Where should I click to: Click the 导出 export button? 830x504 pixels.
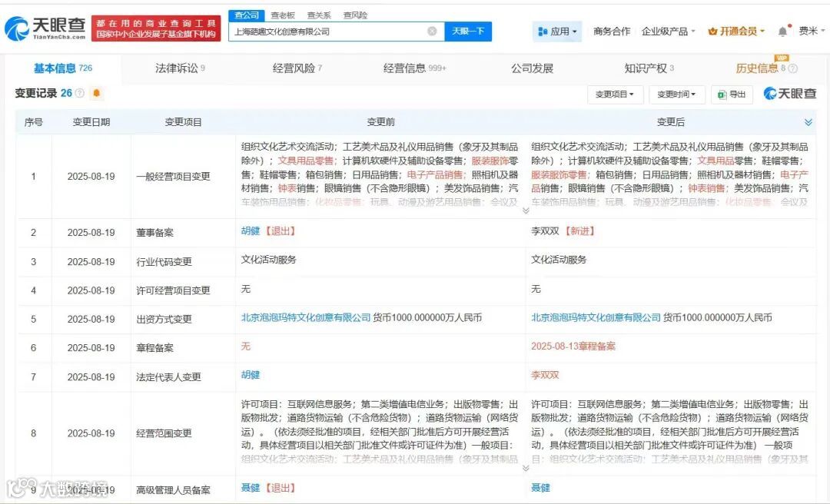[x=732, y=94]
